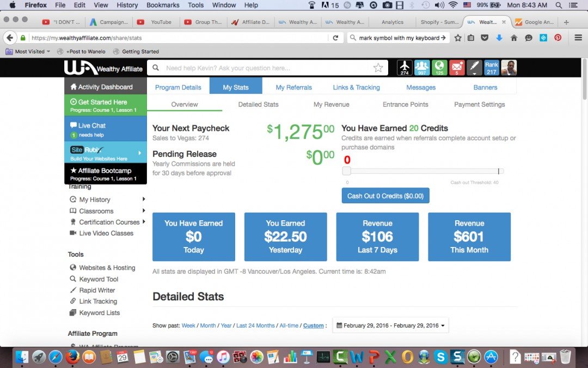Open Websites & Hosting link
Image resolution: width=588 pixels, height=368 pixels.
tap(107, 268)
